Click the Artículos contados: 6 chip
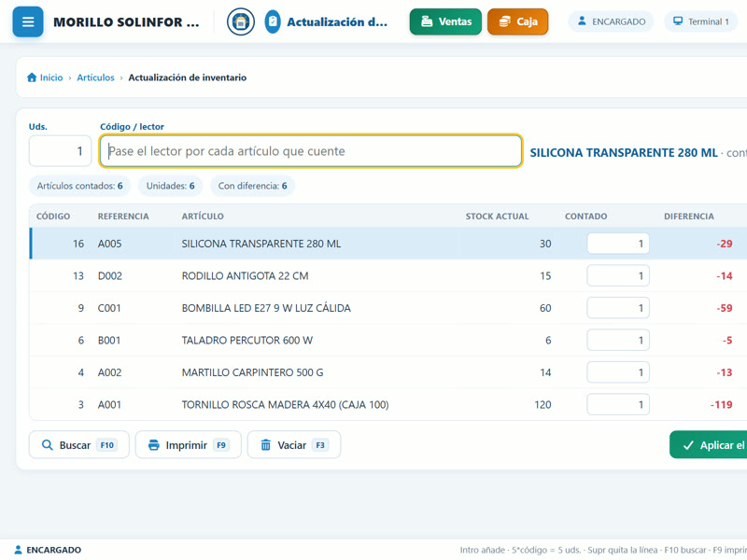 pos(80,186)
